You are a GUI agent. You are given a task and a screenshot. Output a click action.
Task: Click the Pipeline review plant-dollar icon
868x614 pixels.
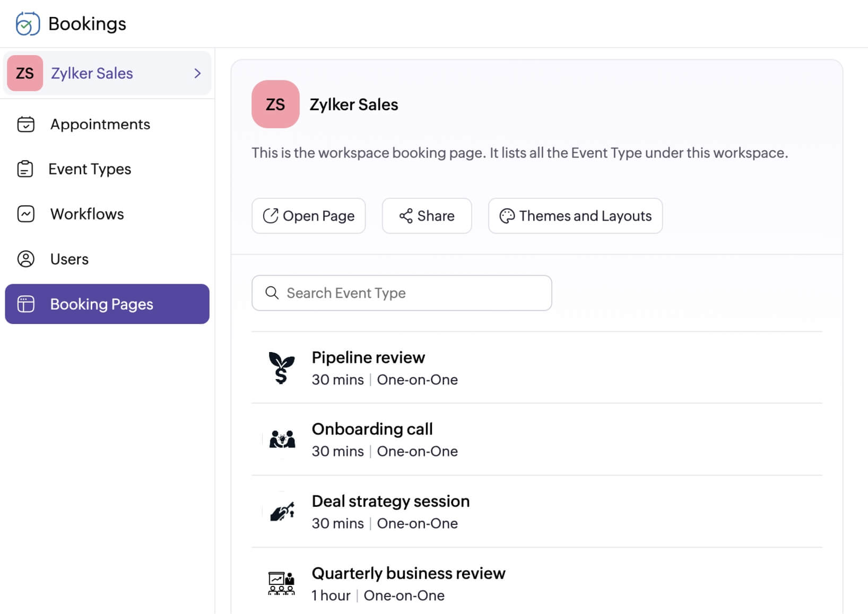(281, 367)
